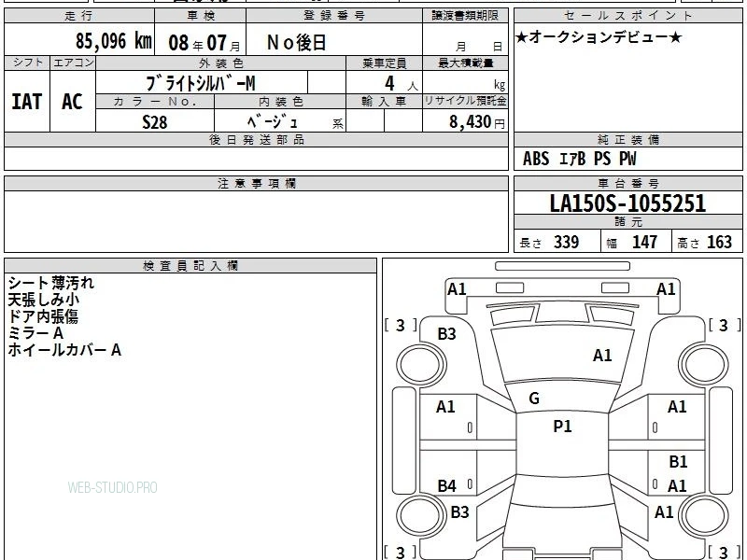Select inspector note 天張しみ小
747x560 pixels.
(43, 300)
